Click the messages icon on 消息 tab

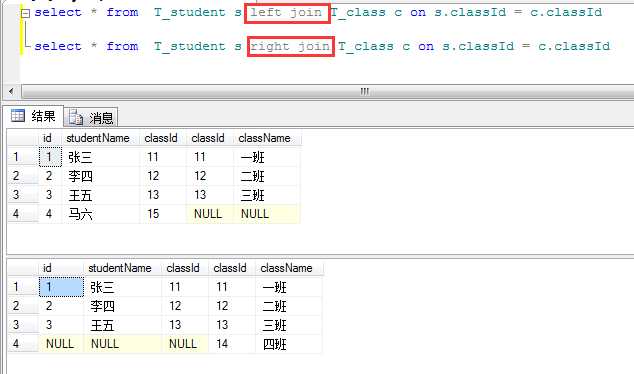coord(76,118)
